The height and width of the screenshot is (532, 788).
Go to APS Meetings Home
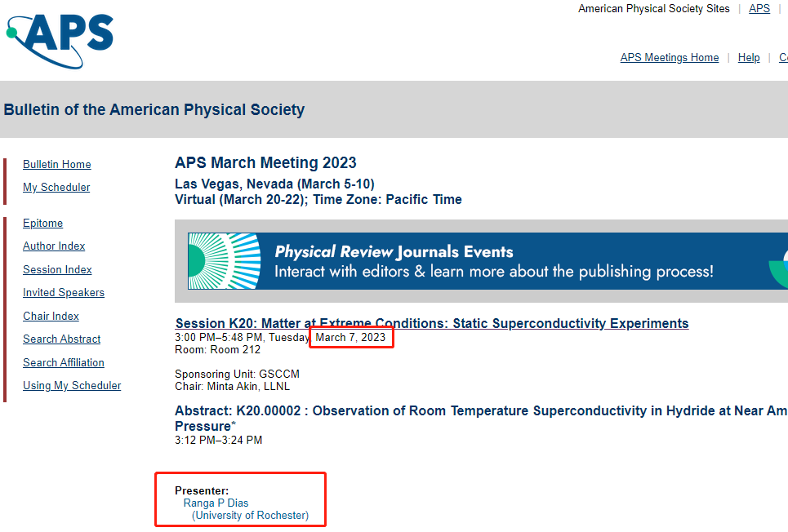point(670,58)
